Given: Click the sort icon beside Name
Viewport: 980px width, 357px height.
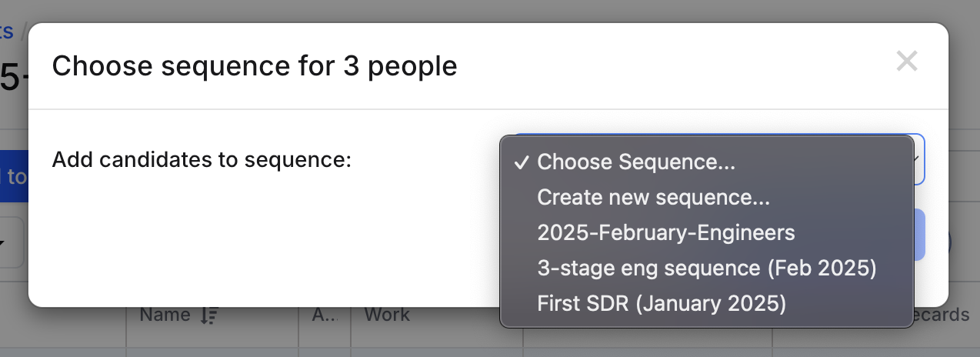Looking at the screenshot, I should tap(209, 315).
